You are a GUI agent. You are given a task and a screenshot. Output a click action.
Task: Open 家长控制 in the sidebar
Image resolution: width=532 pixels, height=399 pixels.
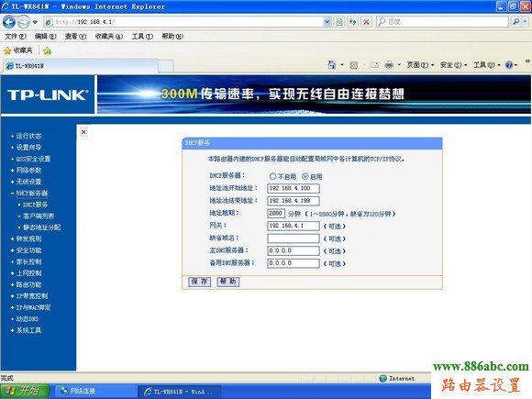(x=28, y=262)
